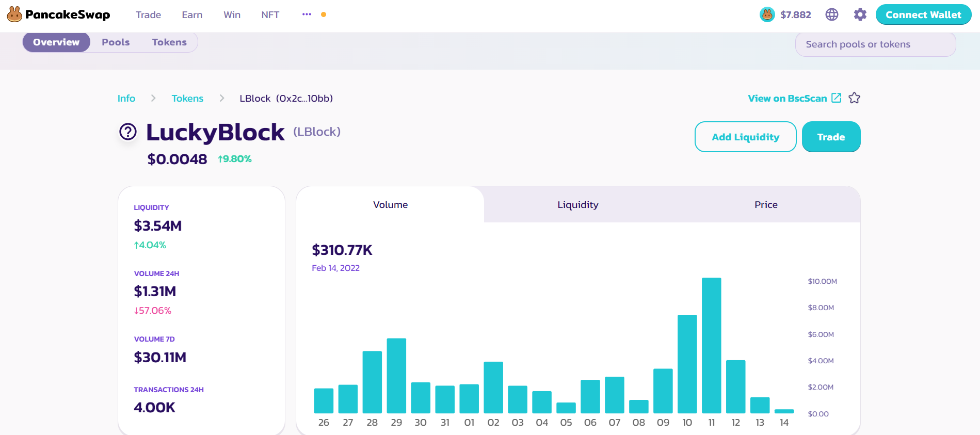
Task: Click the orange notification dot in navbar
Action: tap(324, 14)
